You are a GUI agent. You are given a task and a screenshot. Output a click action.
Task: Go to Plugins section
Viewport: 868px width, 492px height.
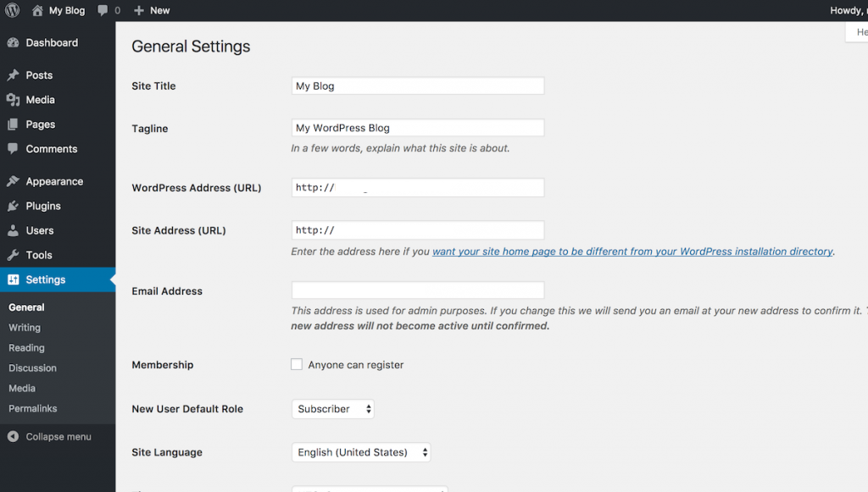coord(58,206)
